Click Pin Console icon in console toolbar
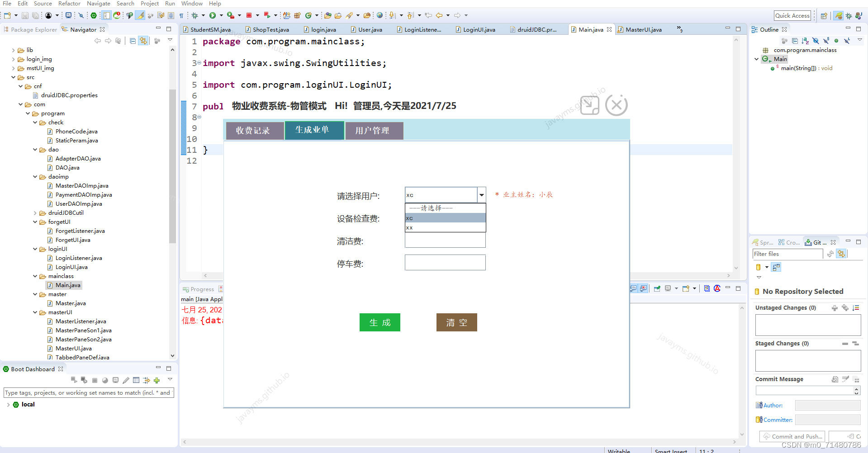The width and height of the screenshot is (868, 453). 657,288
